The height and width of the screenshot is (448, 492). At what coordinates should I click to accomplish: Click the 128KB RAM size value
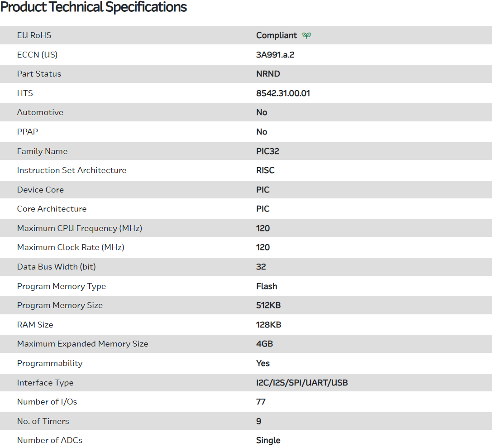click(268, 325)
